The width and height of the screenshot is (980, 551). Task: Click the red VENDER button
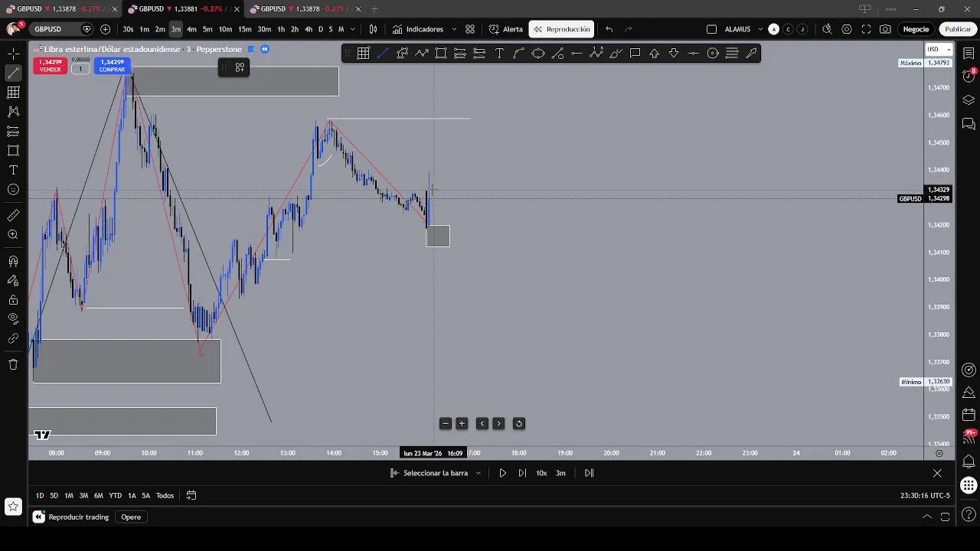click(x=50, y=66)
